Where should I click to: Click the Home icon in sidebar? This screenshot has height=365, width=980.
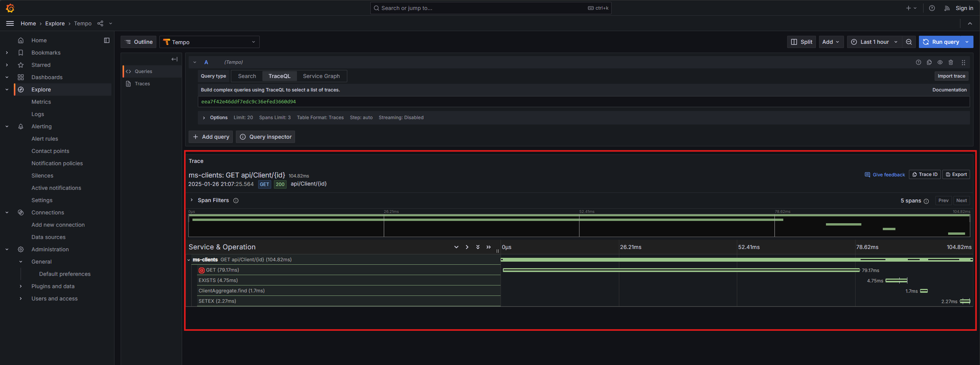(21, 40)
